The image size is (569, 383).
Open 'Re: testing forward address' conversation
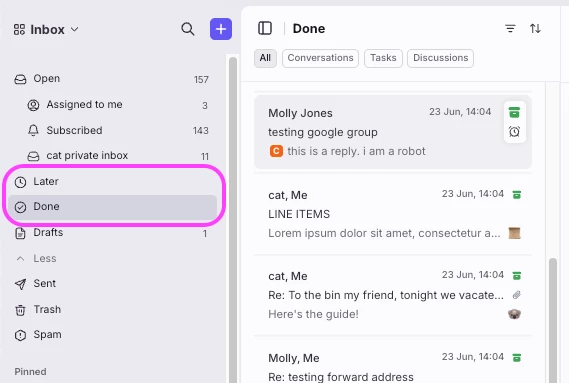(x=341, y=377)
